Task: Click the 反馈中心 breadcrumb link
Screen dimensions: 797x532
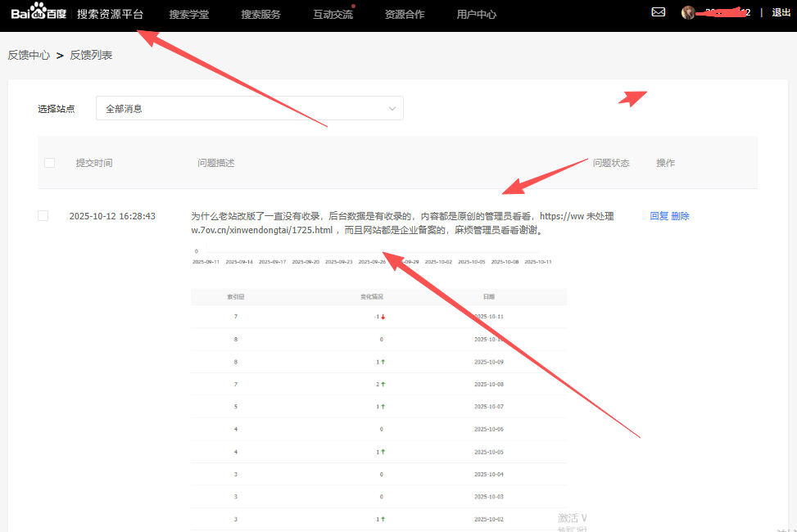Action: click(x=29, y=55)
